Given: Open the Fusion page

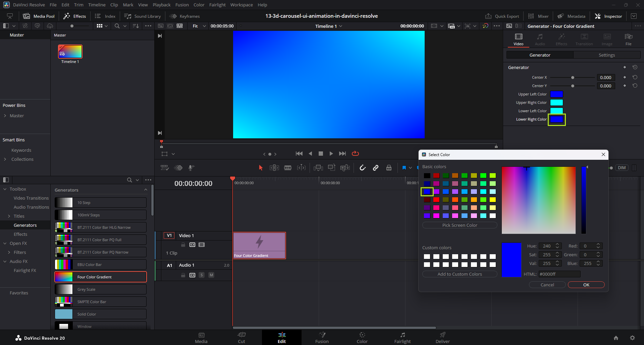Looking at the screenshot, I should [322, 338].
